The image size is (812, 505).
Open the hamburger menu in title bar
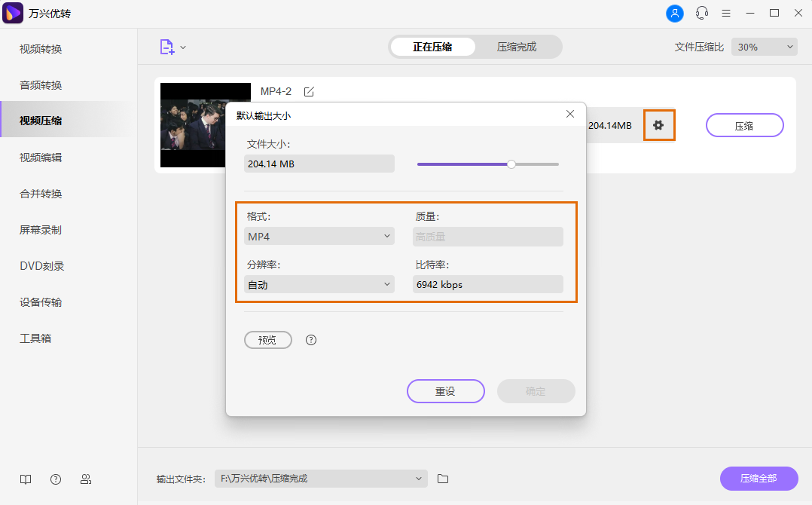coord(725,13)
